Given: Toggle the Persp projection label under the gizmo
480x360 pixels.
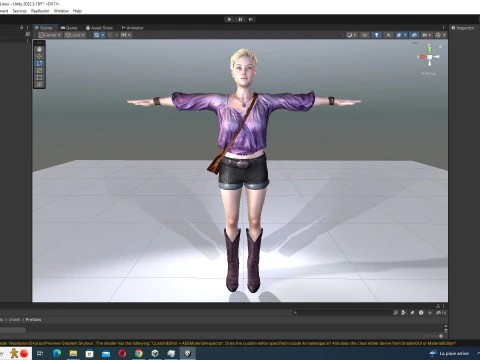Looking at the screenshot, I should click(x=428, y=74).
